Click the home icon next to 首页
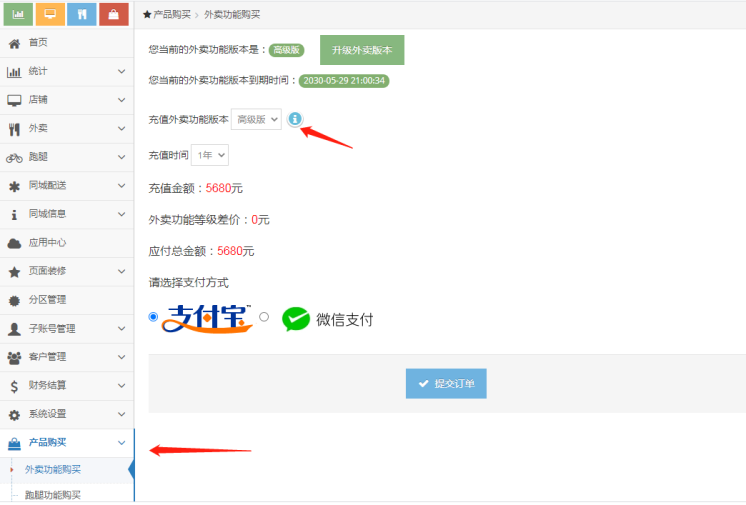 14,43
